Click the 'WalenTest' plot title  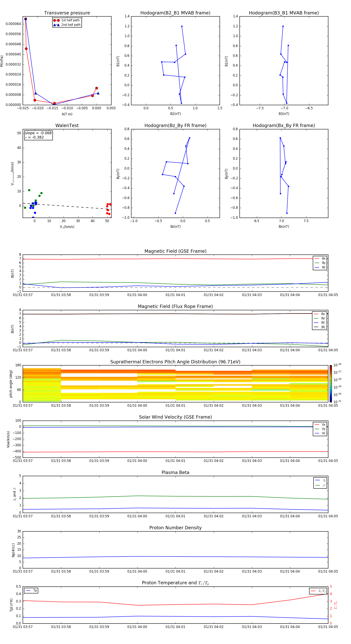67,125
